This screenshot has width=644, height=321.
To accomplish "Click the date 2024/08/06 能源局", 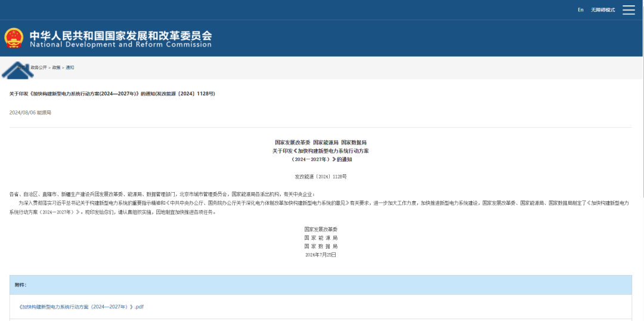I will 30,113.
